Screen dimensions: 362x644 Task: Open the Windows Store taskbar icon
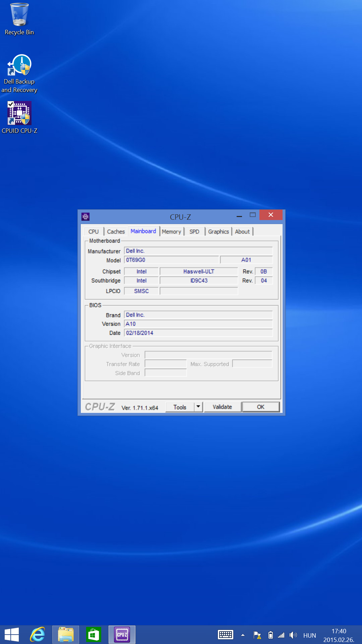click(94, 635)
